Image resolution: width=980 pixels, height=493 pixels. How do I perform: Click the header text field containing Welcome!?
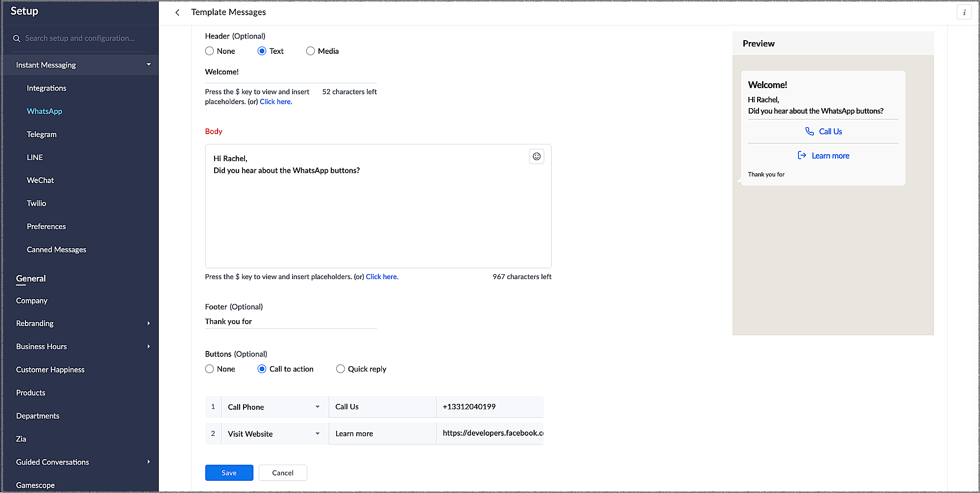coord(291,72)
